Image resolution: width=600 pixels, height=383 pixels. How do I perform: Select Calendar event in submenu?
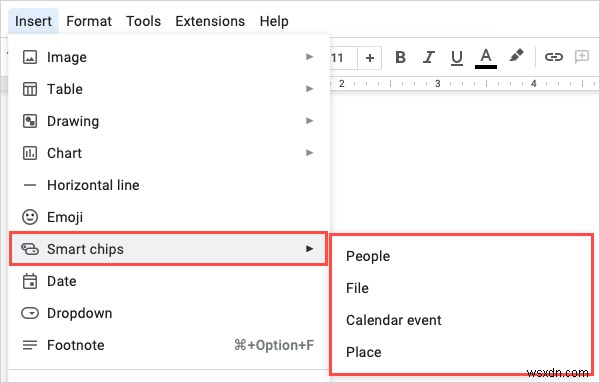[x=461, y=320]
